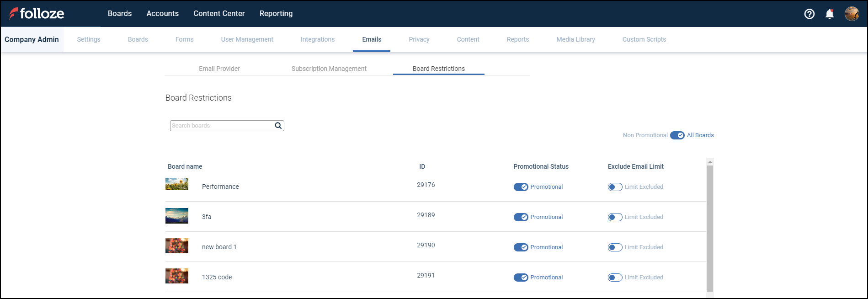The image size is (868, 299).
Task: Open the Reporting top menu
Action: [276, 14]
